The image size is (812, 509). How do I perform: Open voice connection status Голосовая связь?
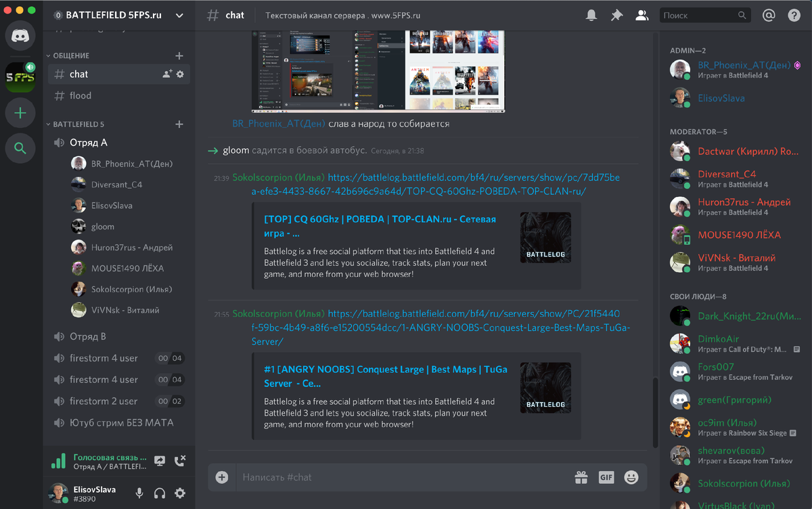point(110,458)
